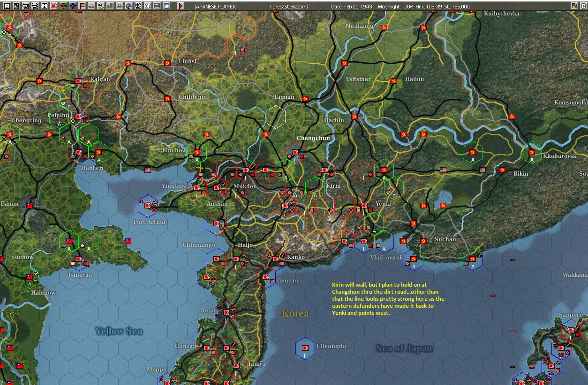Click the fourth toolbar icon with framed ship

point(35,6)
